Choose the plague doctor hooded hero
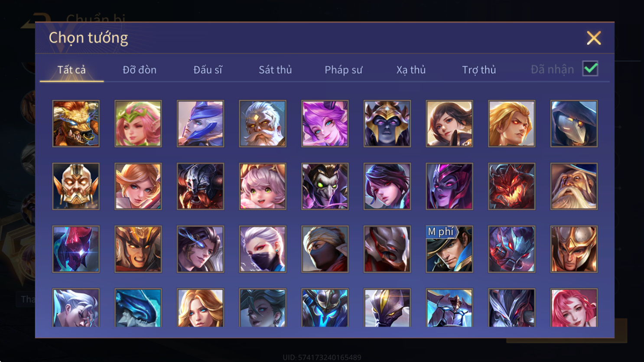Image resolution: width=644 pixels, height=362 pixels. 574,124
